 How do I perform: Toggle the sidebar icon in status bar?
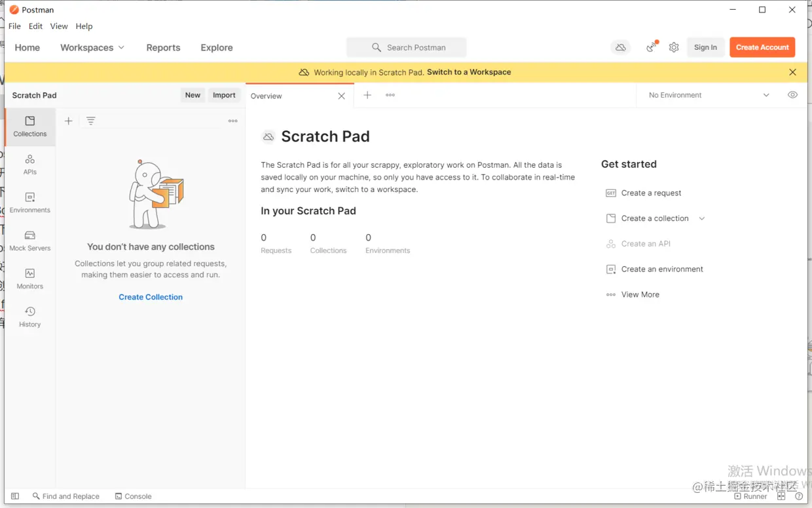coord(15,496)
